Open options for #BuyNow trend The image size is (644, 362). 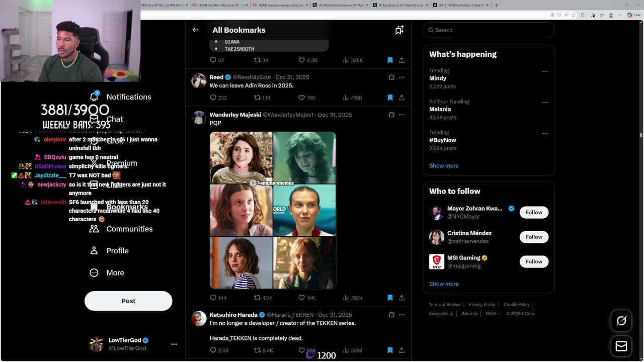545,134
